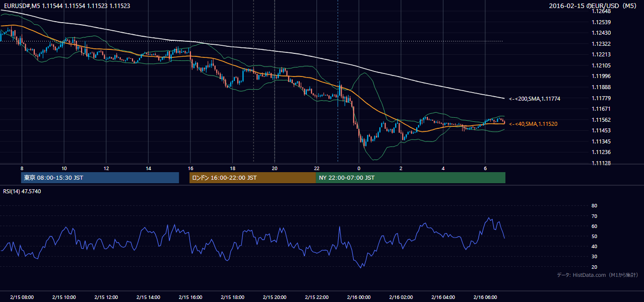Viewport: 644px width, 302px height.
Task: Click hour 16 label under price chart
Action: (190, 168)
